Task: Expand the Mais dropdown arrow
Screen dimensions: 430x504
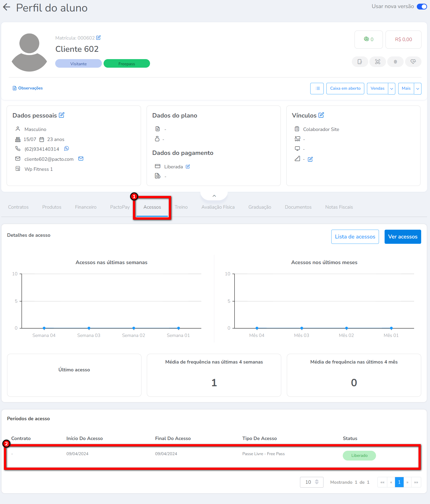Action: pos(418,88)
